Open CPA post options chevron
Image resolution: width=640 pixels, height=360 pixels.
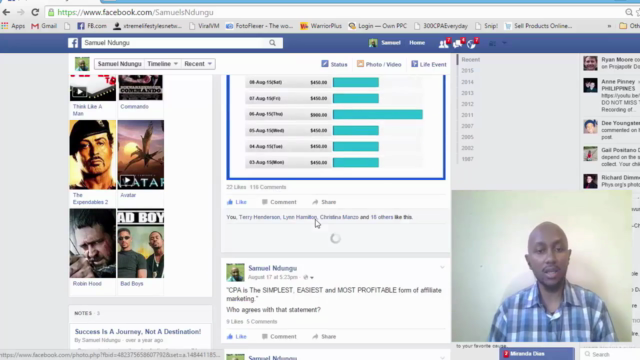442,267
